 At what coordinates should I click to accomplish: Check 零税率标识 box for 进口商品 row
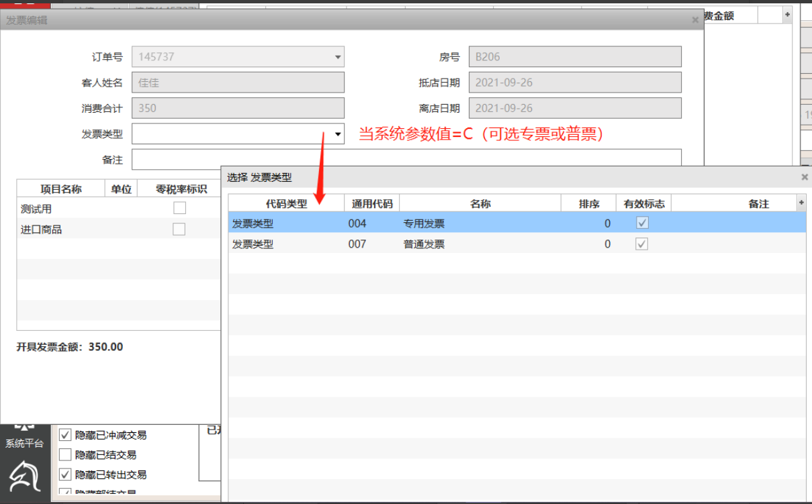[179, 230]
